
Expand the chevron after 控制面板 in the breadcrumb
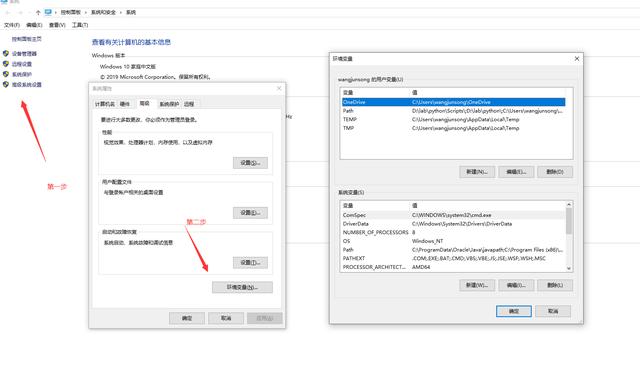[86, 13]
